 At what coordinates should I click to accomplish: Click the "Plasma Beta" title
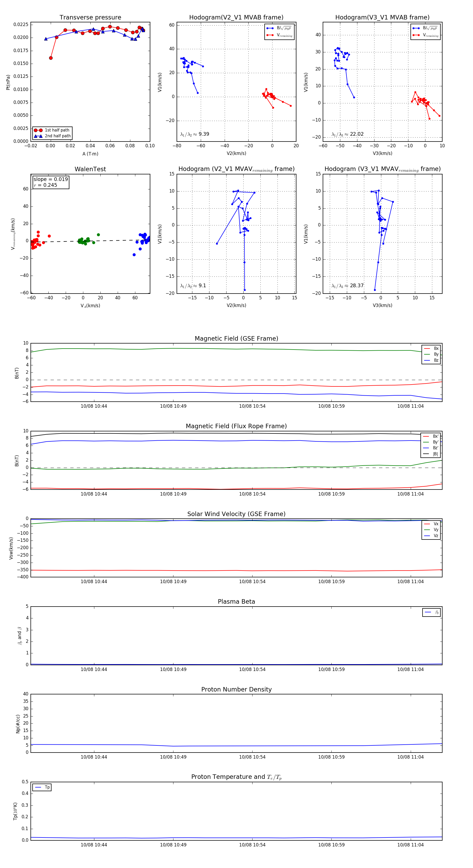236,602
